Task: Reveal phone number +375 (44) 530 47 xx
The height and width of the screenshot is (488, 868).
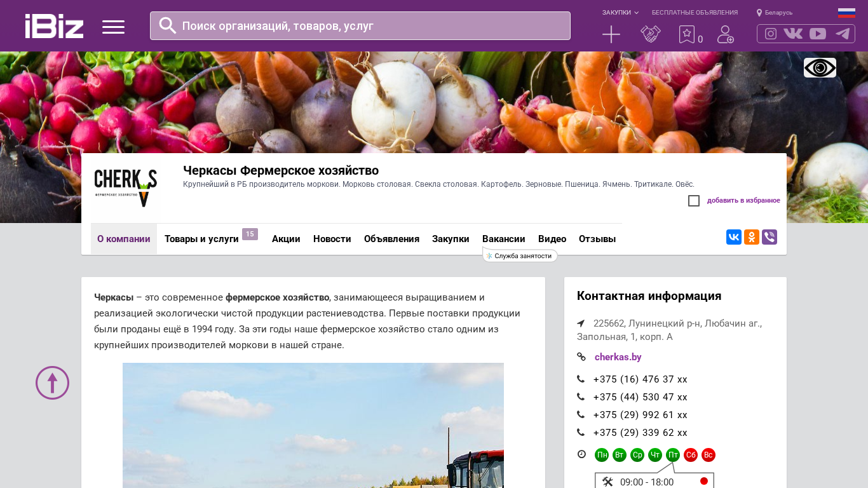Action: pyautogui.click(x=641, y=397)
